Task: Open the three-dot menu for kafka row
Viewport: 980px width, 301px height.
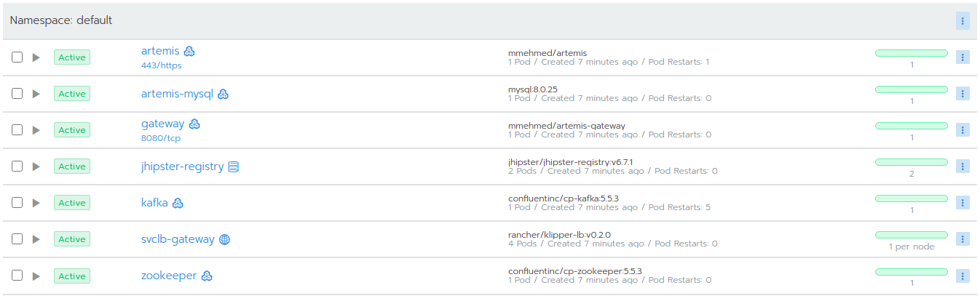Action: 963,203
